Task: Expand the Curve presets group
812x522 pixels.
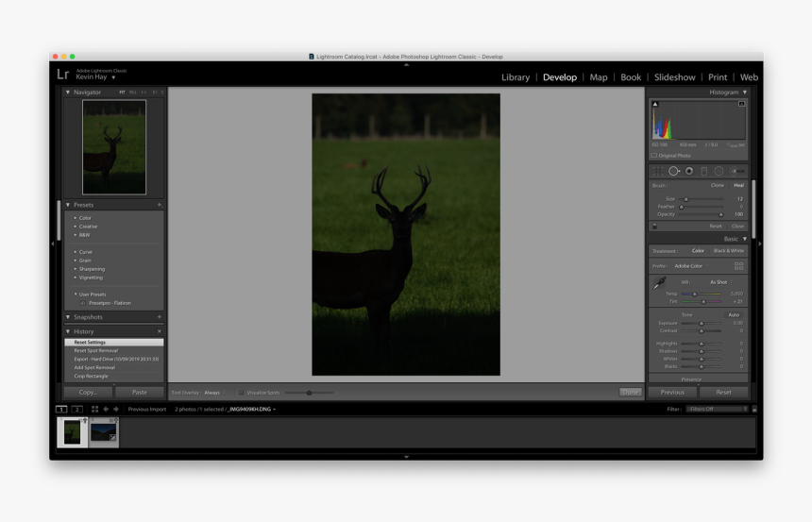Action: pos(76,252)
